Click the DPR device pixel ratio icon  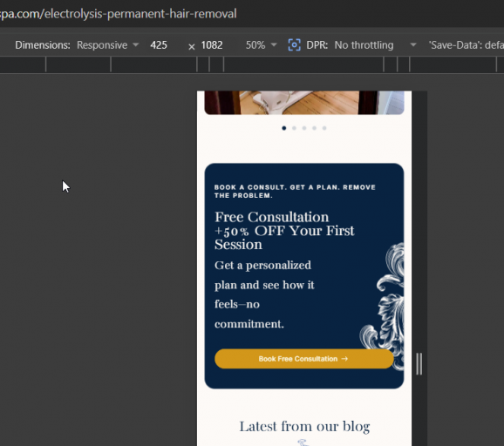click(294, 45)
